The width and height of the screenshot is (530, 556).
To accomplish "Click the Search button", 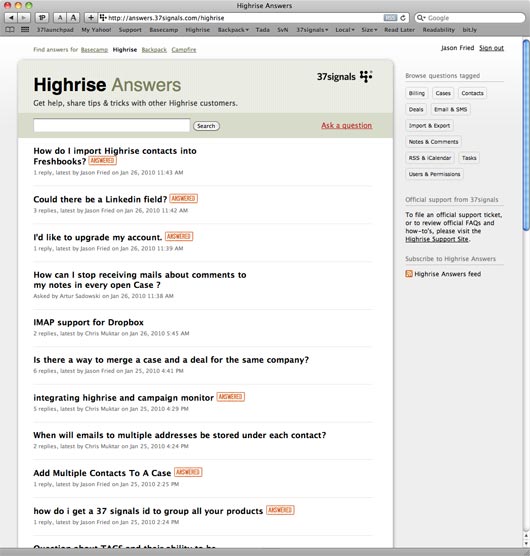I will [x=206, y=126].
